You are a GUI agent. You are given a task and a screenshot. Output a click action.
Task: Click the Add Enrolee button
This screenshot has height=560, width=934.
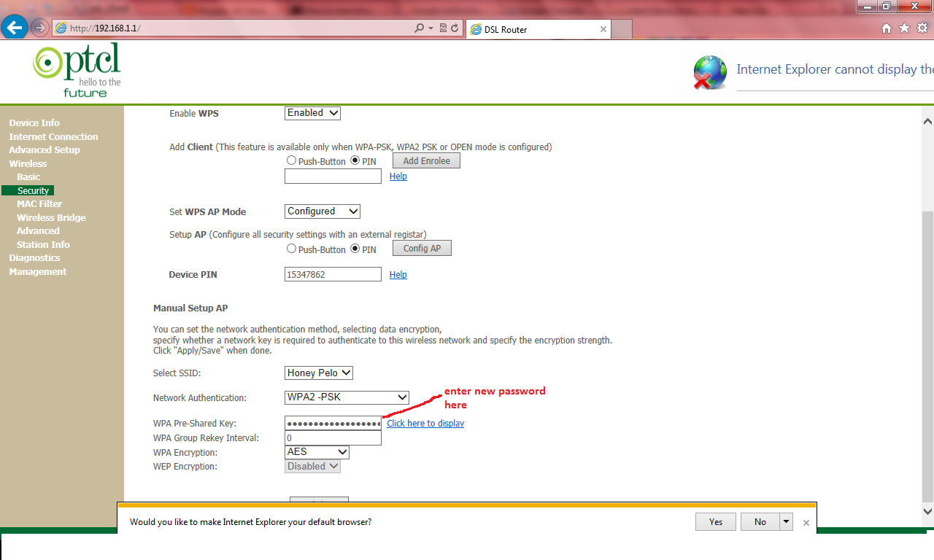[x=426, y=160]
